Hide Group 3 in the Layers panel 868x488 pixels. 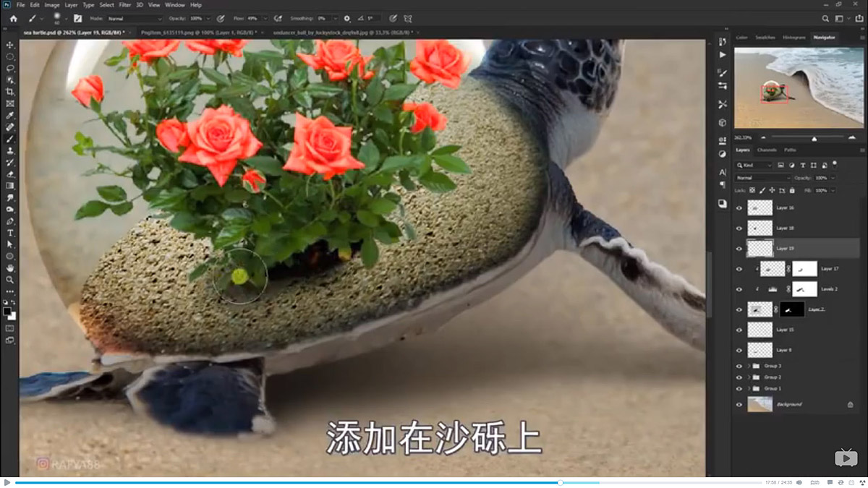(739, 366)
